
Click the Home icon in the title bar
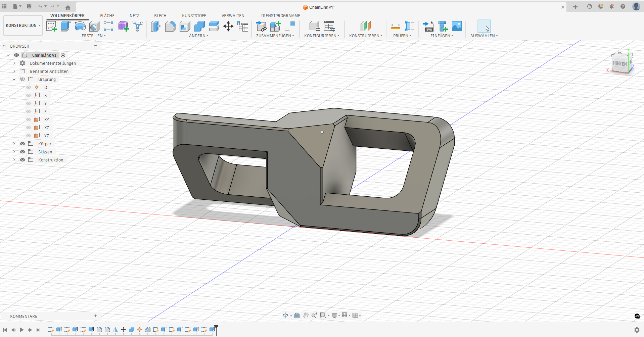pyautogui.click(x=68, y=7)
